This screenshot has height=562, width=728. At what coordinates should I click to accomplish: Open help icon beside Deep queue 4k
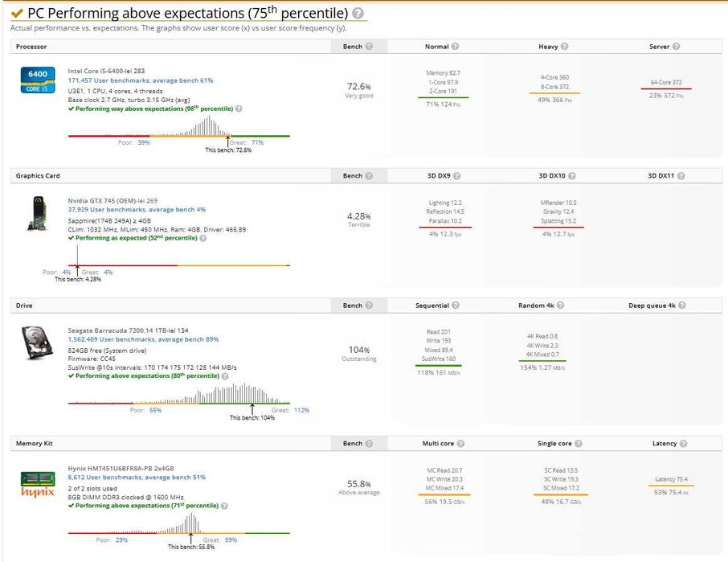[683, 306]
